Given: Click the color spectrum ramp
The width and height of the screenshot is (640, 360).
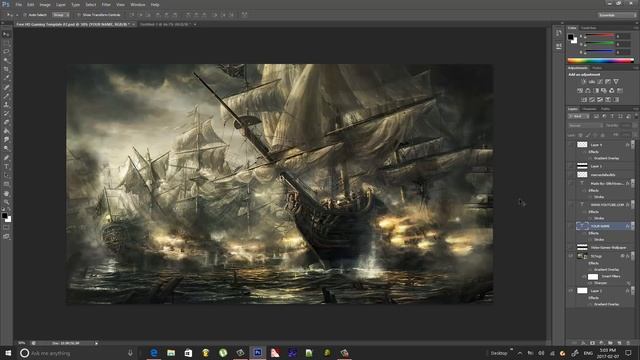Looking at the screenshot, I should [x=600, y=60].
